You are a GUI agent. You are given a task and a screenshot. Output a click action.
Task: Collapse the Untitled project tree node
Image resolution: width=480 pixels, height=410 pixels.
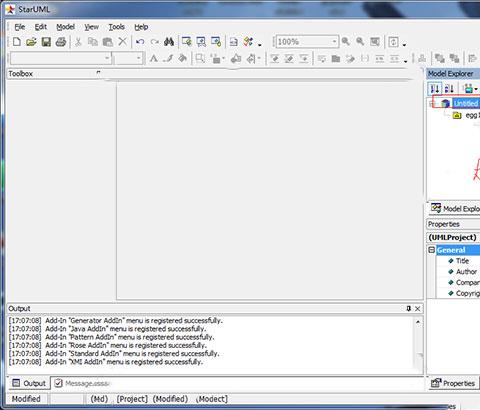point(431,104)
